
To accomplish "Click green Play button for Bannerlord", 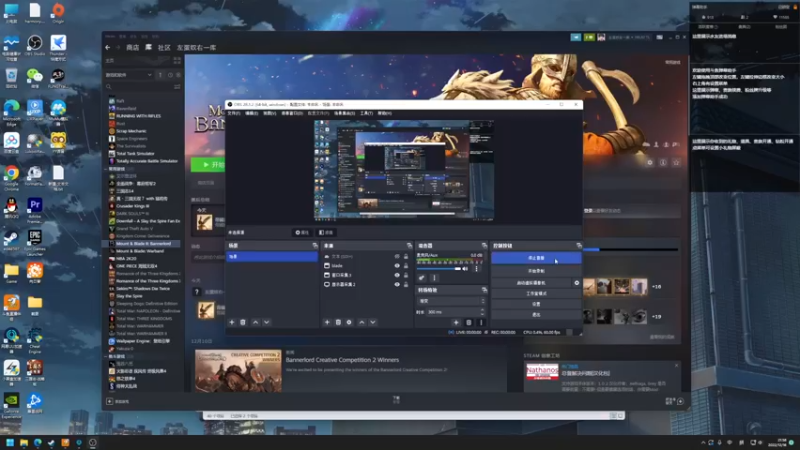I will point(208,165).
